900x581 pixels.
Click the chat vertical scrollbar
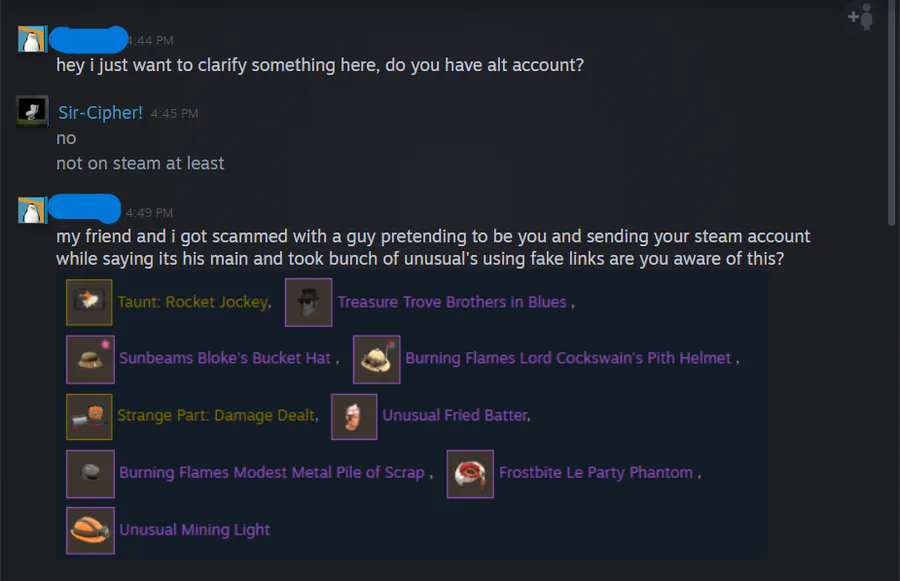coord(891,115)
